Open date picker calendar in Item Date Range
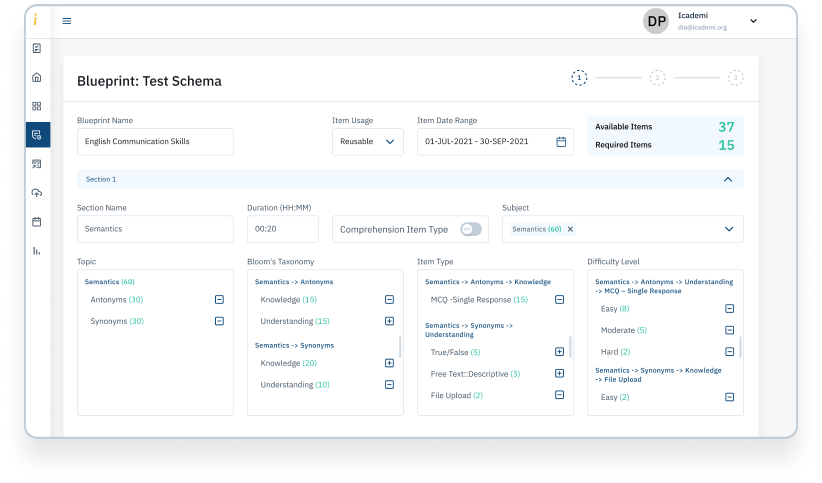 (x=561, y=142)
